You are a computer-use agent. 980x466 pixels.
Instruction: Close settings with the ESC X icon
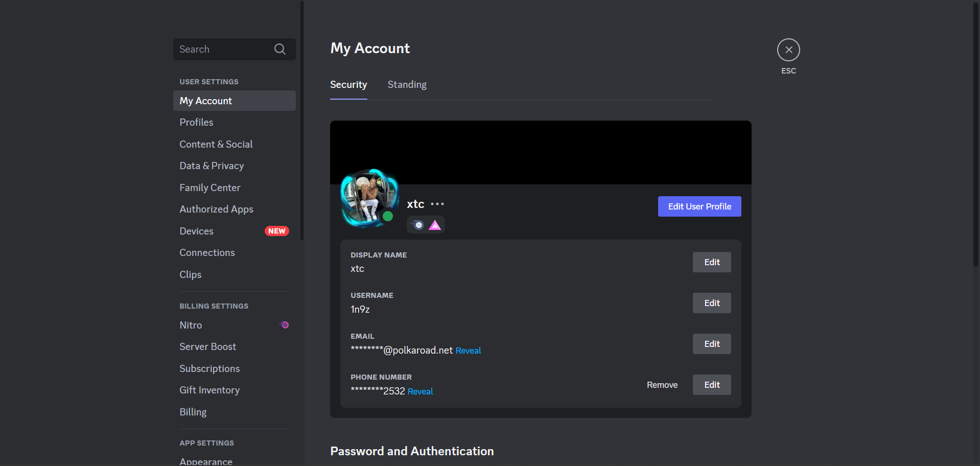788,50
